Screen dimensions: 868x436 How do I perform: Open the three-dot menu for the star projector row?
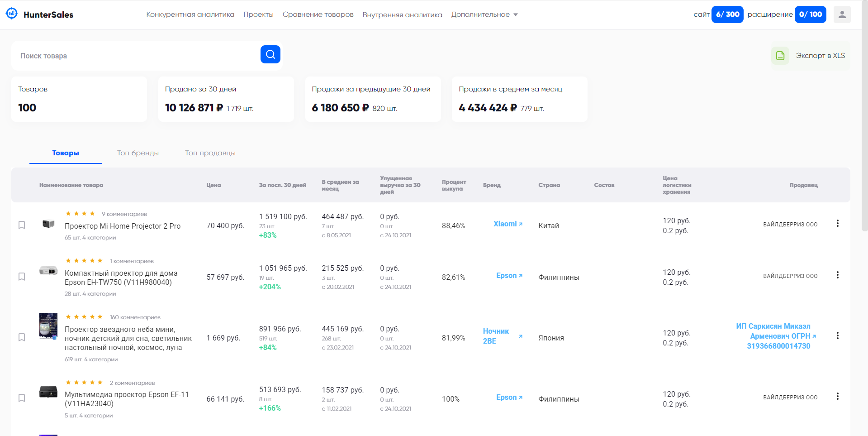pyautogui.click(x=837, y=335)
